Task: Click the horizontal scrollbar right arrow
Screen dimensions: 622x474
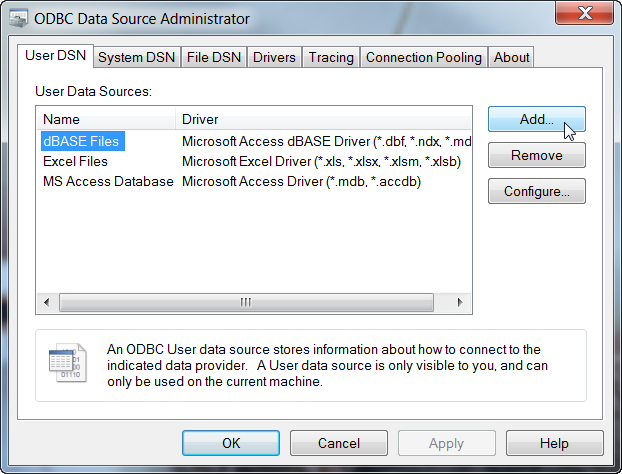Action: pyautogui.click(x=460, y=302)
